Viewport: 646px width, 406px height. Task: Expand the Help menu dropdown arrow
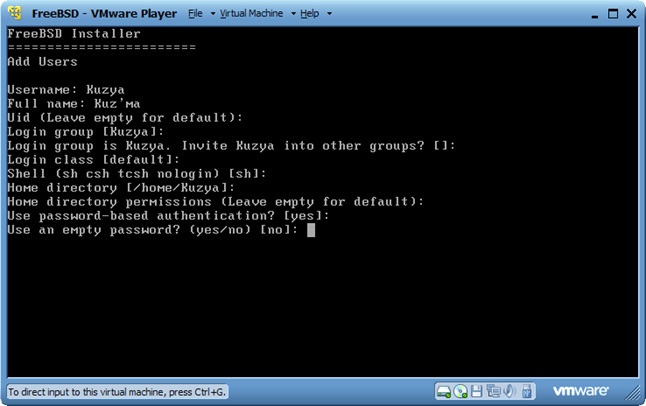pos(326,15)
